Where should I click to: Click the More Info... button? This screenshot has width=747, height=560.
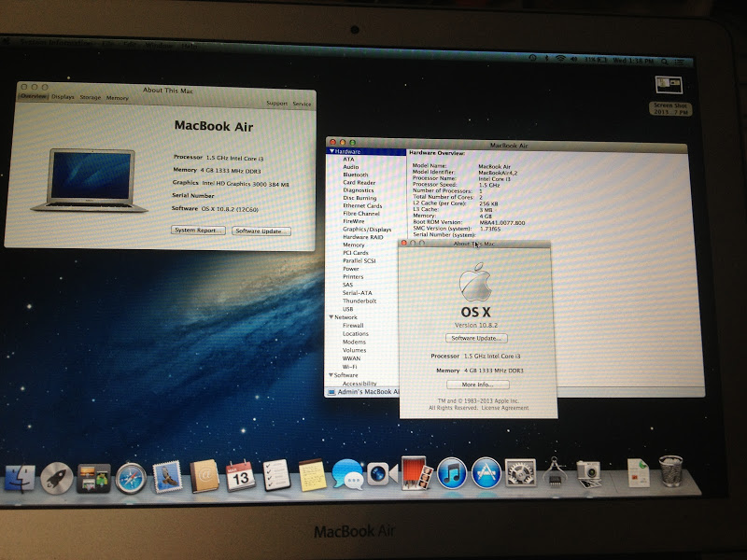pyautogui.click(x=478, y=385)
